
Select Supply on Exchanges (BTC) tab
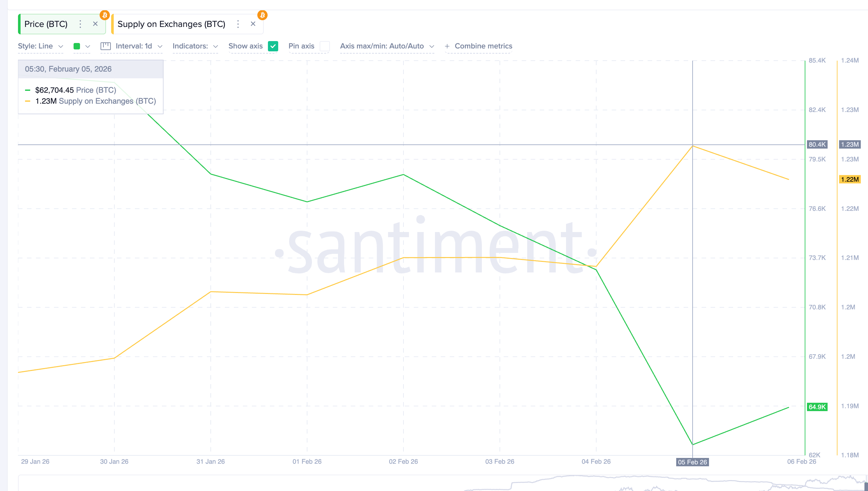171,24
